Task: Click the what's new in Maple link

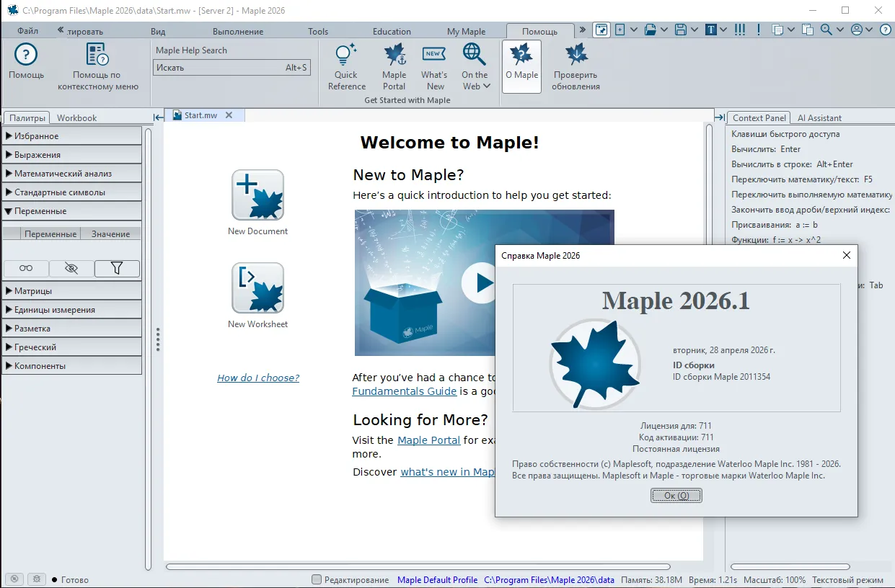Action: [448, 472]
